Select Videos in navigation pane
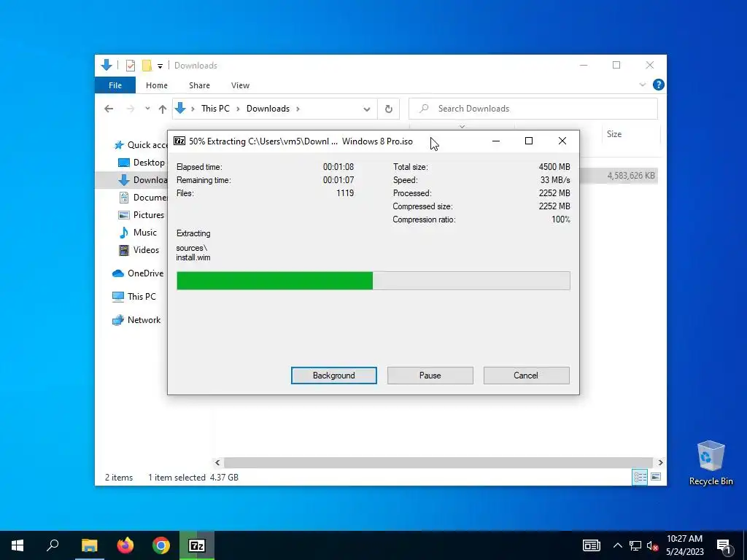This screenshot has width=747, height=560. [x=139, y=250]
